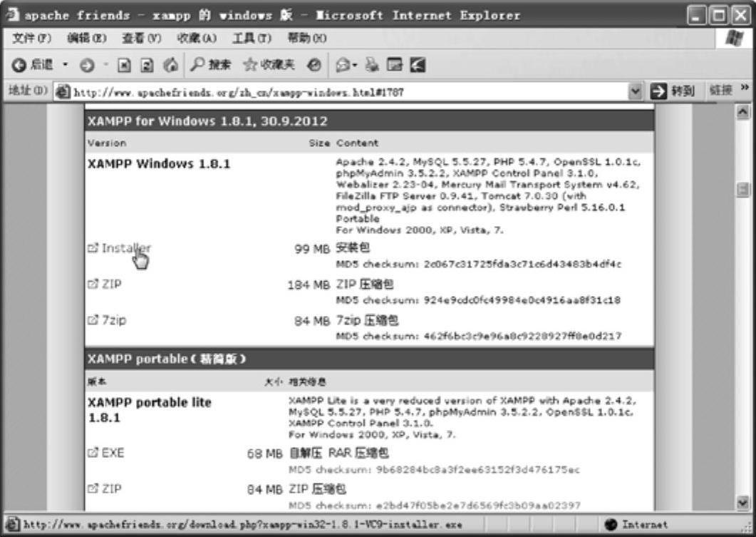
Task: Open the Back button history dropdown arrow
Action: click(66, 65)
